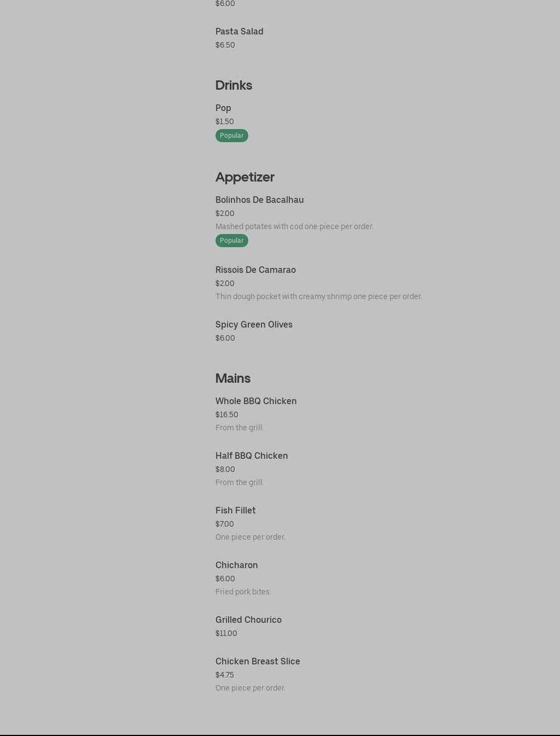Open Bolinhos De Bacalhau item
The width and height of the screenshot is (560, 736).
(x=260, y=200)
